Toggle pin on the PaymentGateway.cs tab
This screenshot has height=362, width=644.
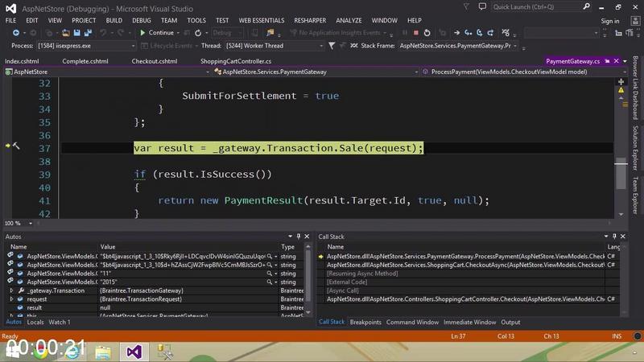(x=608, y=61)
